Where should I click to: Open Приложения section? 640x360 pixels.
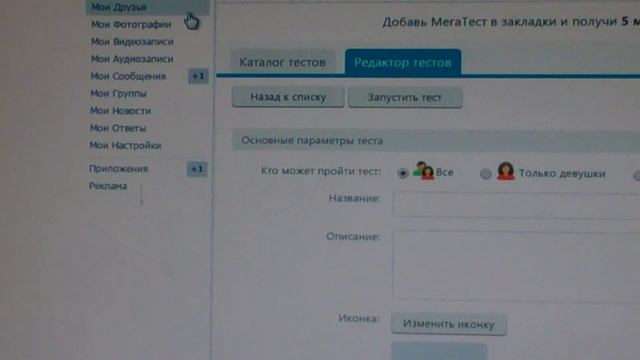coord(118,169)
